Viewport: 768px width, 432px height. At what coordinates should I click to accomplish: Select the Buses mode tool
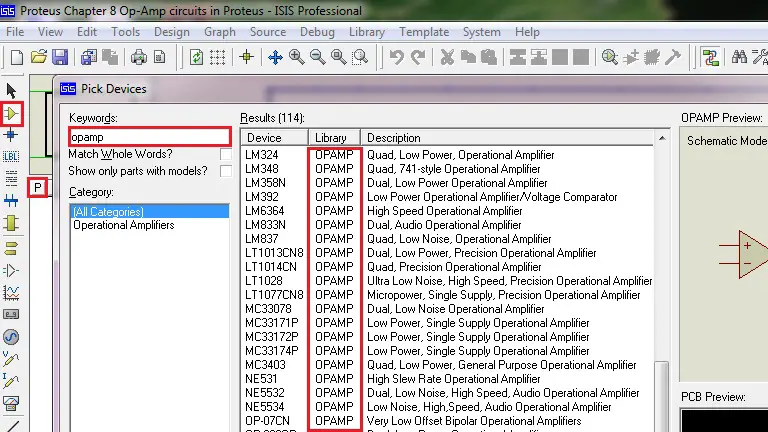pyautogui.click(x=11, y=200)
